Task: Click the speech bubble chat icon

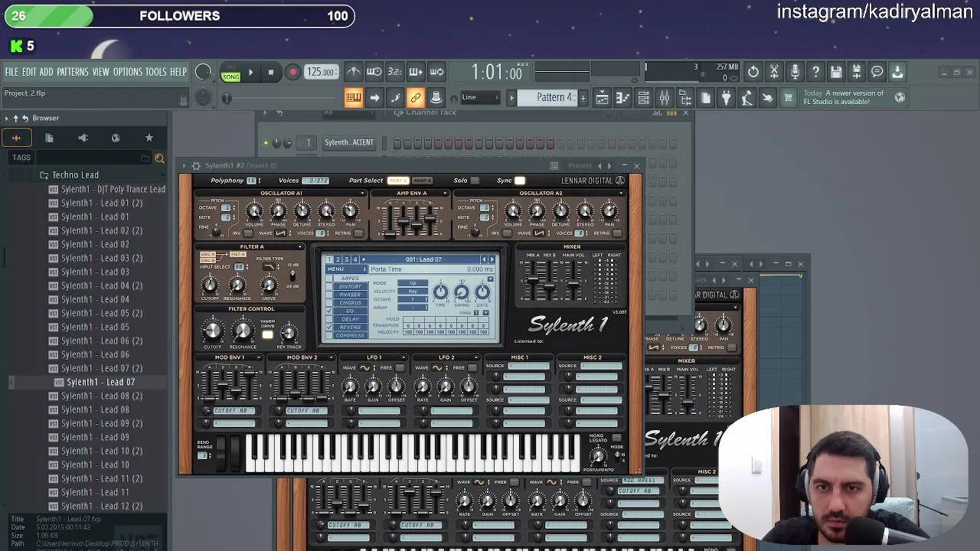Action: pyautogui.click(x=877, y=72)
